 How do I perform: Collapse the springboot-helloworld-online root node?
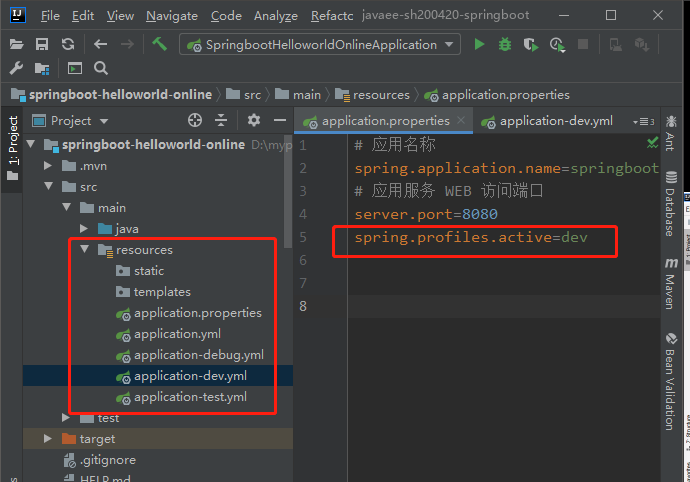click(31, 144)
